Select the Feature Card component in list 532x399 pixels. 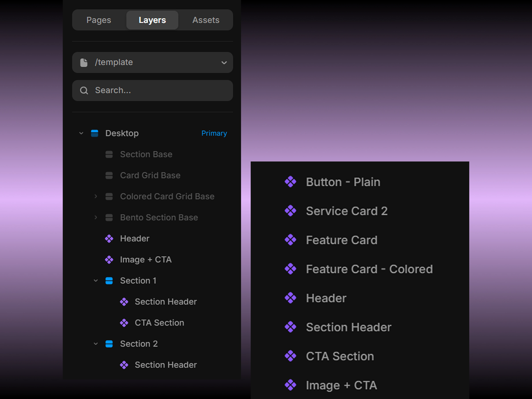click(x=341, y=240)
